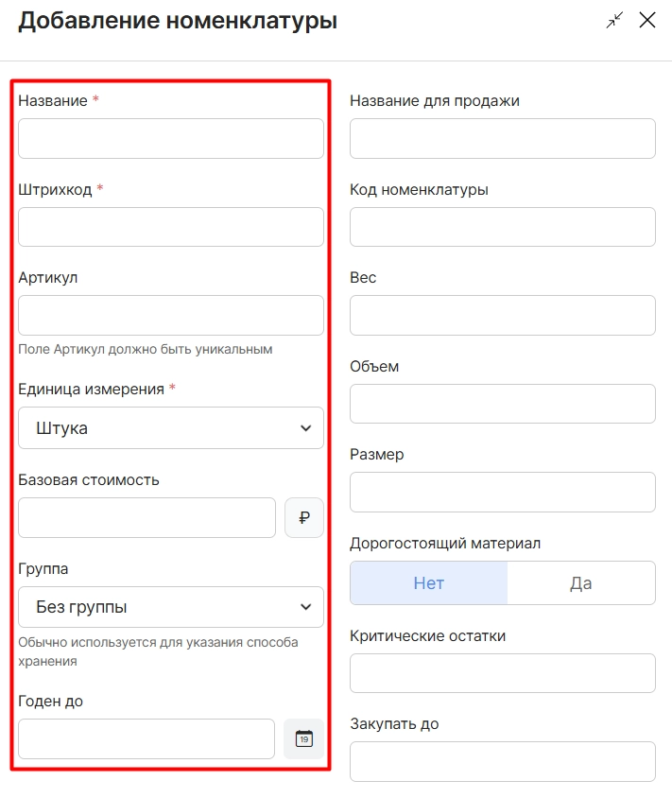Click the Годен до date field
Viewport: 672px width, 798px height.
(x=146, y=738)
